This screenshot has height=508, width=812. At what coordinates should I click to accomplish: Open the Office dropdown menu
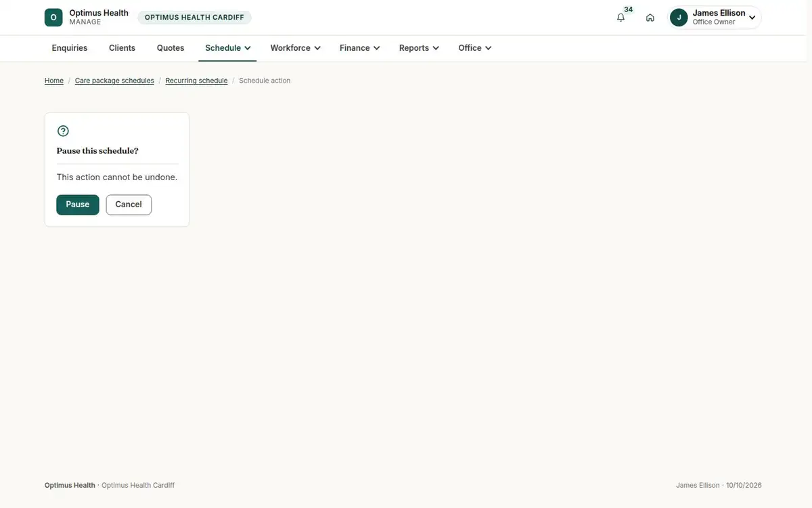click(474, 48)
